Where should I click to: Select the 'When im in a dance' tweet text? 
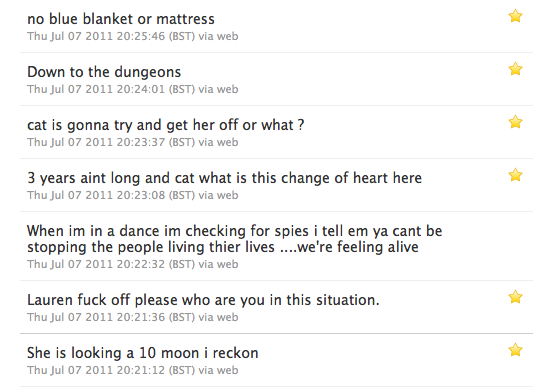coord(235,239)
